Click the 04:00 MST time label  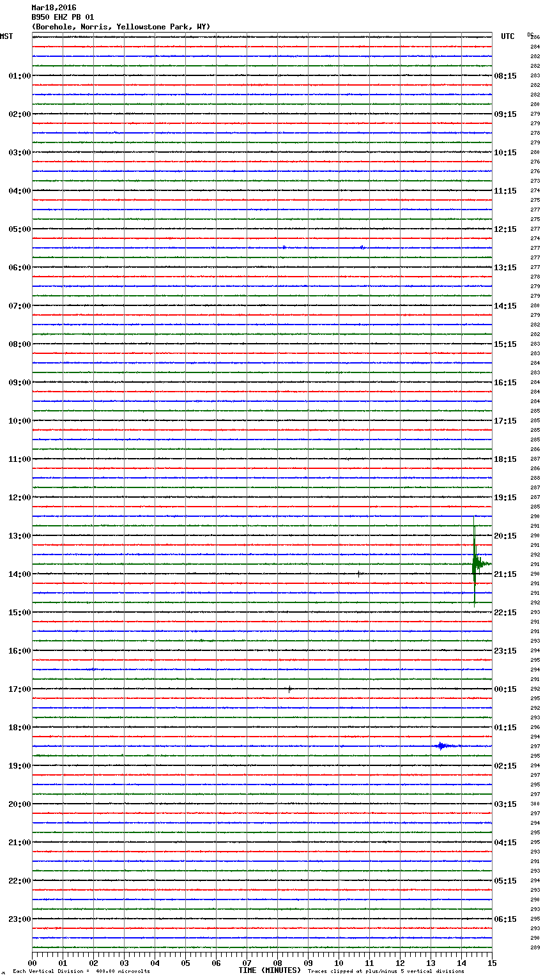[x=20, y=191]
